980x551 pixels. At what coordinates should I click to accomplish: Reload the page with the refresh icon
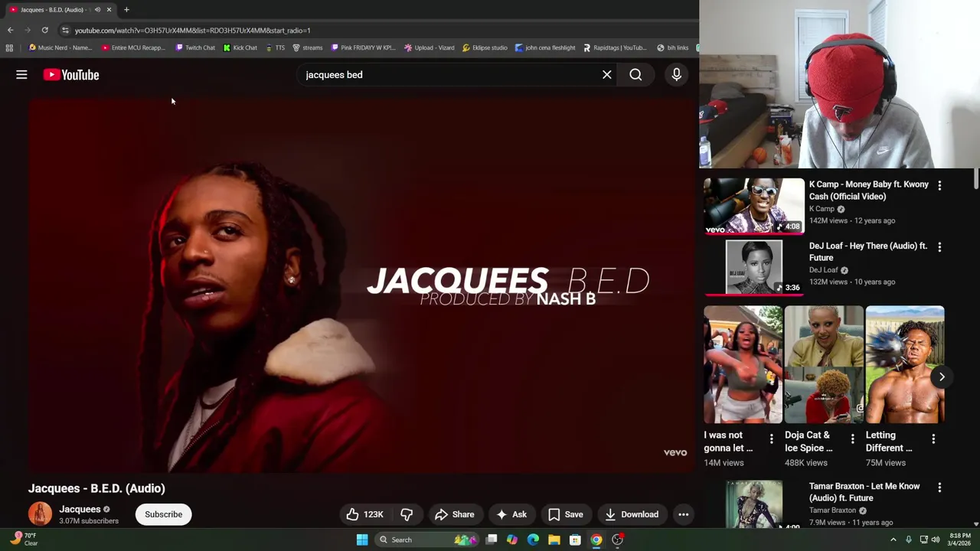point(44,30)
